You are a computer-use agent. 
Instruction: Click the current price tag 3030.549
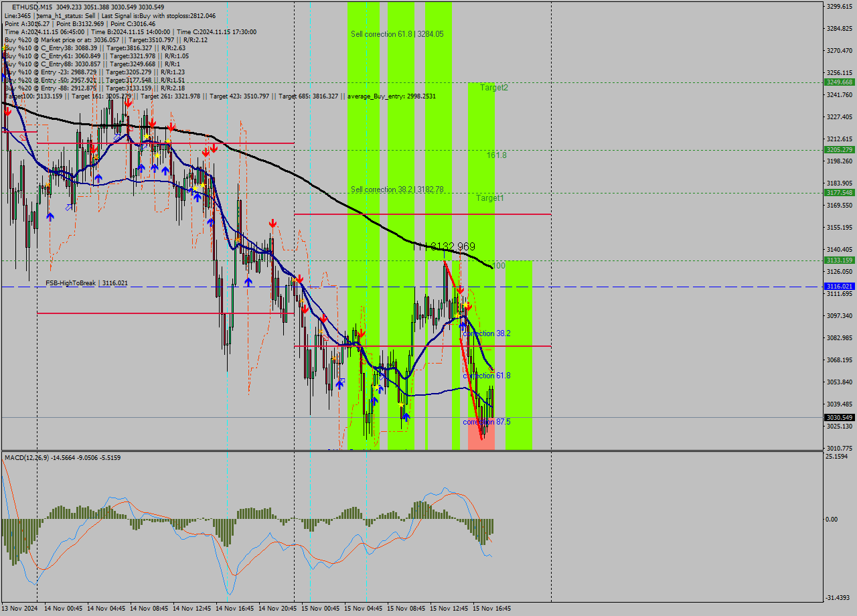[839, 417]
